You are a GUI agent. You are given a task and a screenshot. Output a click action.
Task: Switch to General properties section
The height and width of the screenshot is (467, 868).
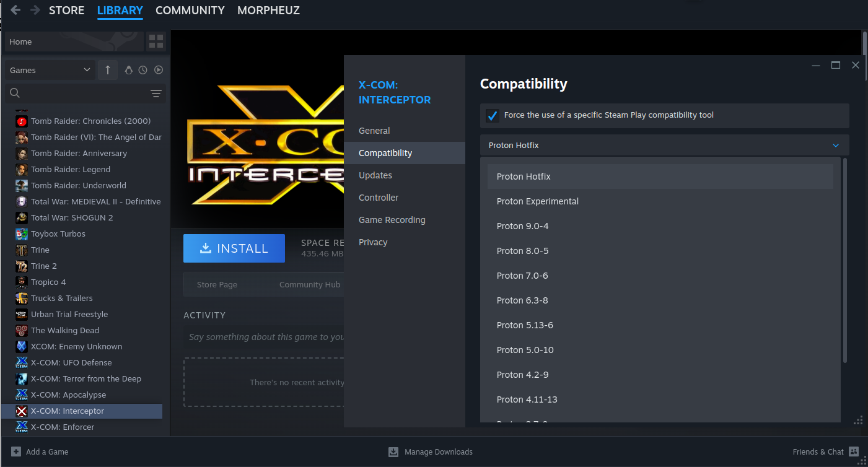click(405, 131)
